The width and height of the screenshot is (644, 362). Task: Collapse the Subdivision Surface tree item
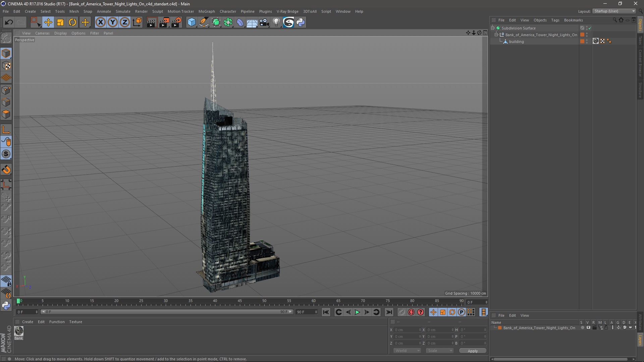point(493,28)
